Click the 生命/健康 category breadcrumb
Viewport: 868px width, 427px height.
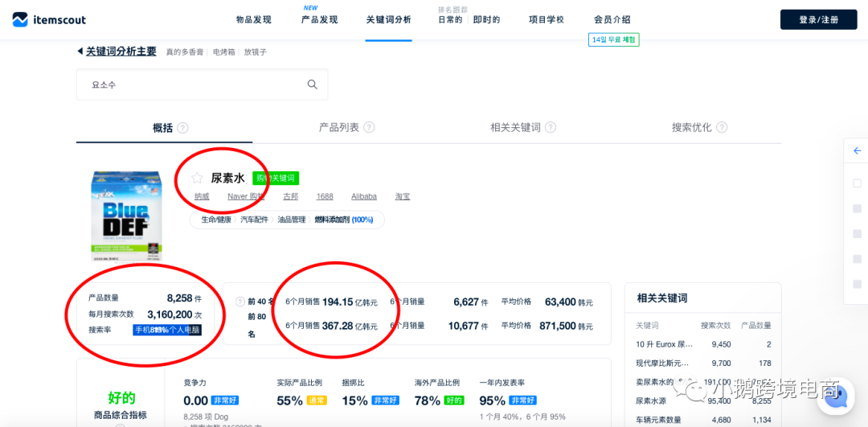216,220
